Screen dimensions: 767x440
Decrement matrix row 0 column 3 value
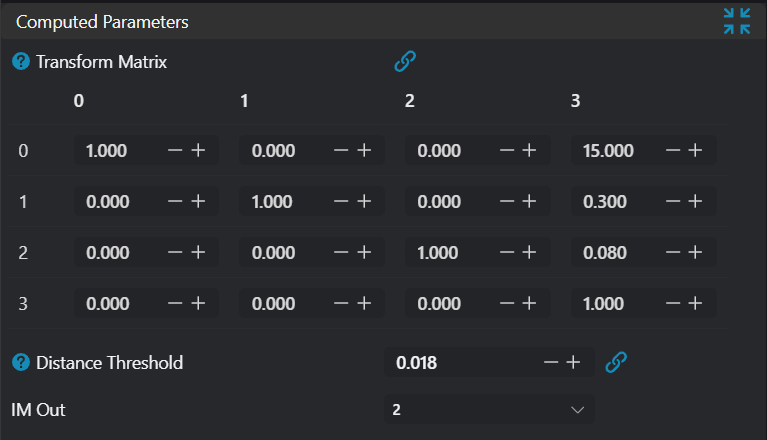point(673,150)
